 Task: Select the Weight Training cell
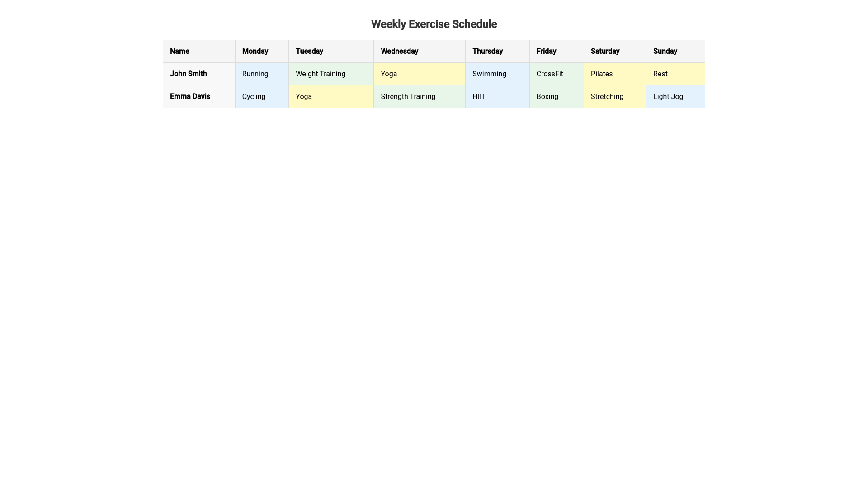[x=331, y=74]
